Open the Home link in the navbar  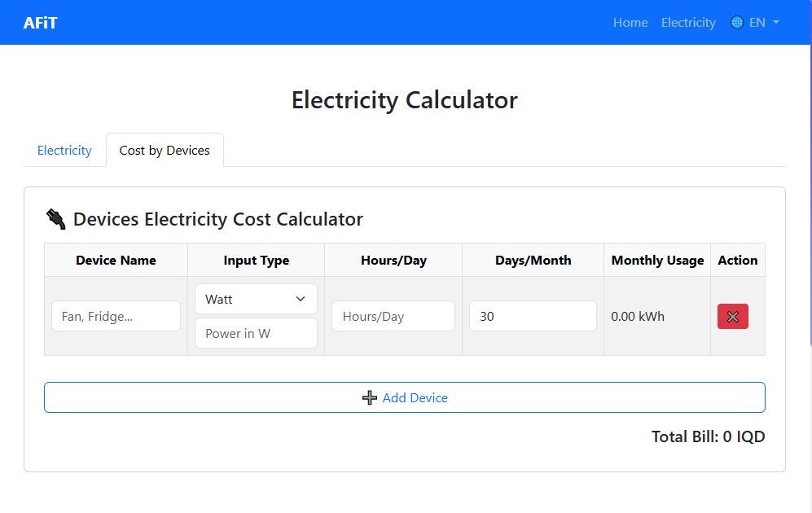(x=630, y=22)
